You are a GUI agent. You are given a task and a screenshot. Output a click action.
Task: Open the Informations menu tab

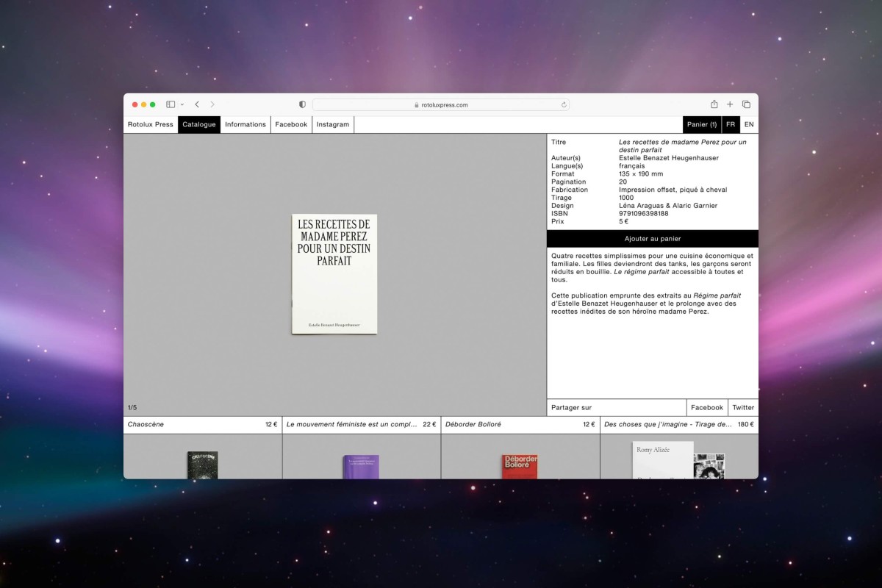(x=245, y=124)
